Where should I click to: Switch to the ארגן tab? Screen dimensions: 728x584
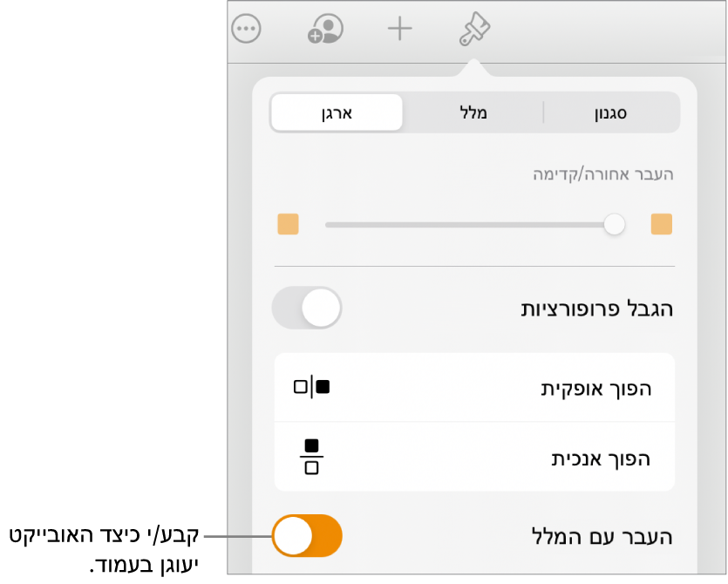[x=337, y=112]
